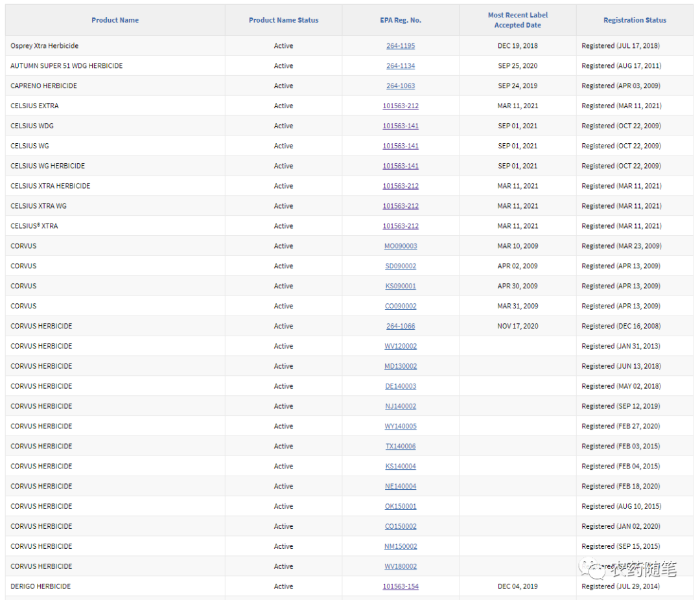700x600 pixels.
Task: Open registration link NE140004
Action: coord(401,487)
